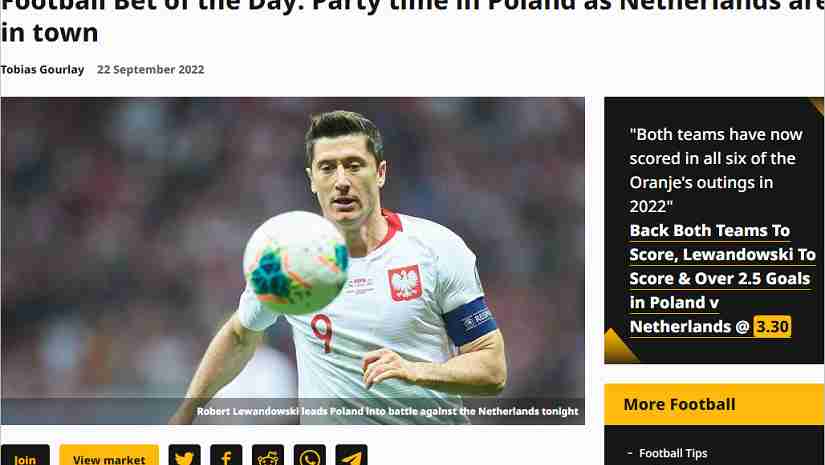Click the 22 September 2022 date
Screen dimensions: 825x465
(x=150, y=69)
